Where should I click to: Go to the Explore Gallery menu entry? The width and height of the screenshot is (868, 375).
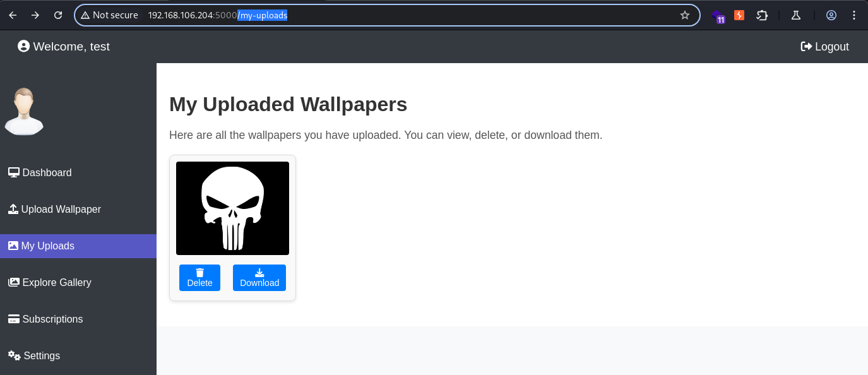click(78, 282)
